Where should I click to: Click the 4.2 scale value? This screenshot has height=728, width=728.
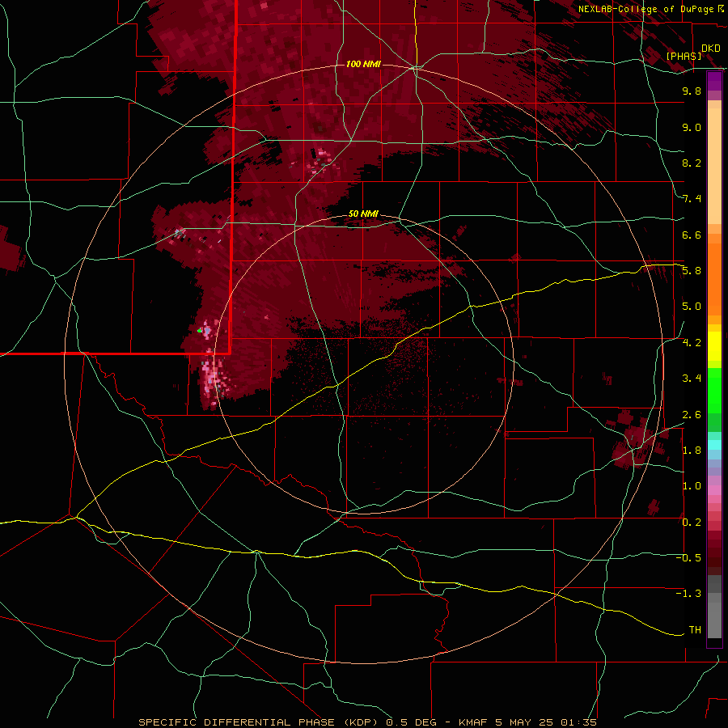pos(692,343)
